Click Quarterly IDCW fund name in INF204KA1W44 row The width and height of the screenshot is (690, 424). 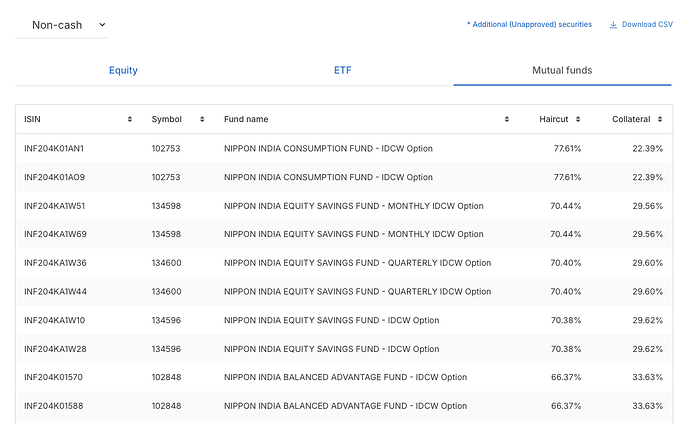(x=357, y=292)
